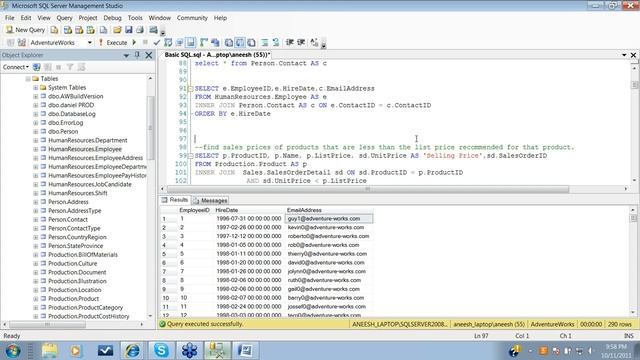The image size is (640, 360).
Task: Decrease the indent of selected lines
Action: pos(290,42)
